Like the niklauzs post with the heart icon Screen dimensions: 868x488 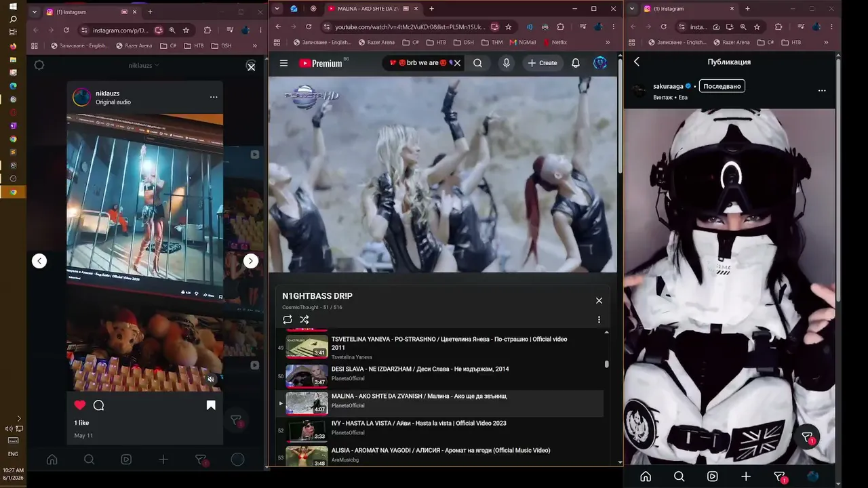point(80,405)
